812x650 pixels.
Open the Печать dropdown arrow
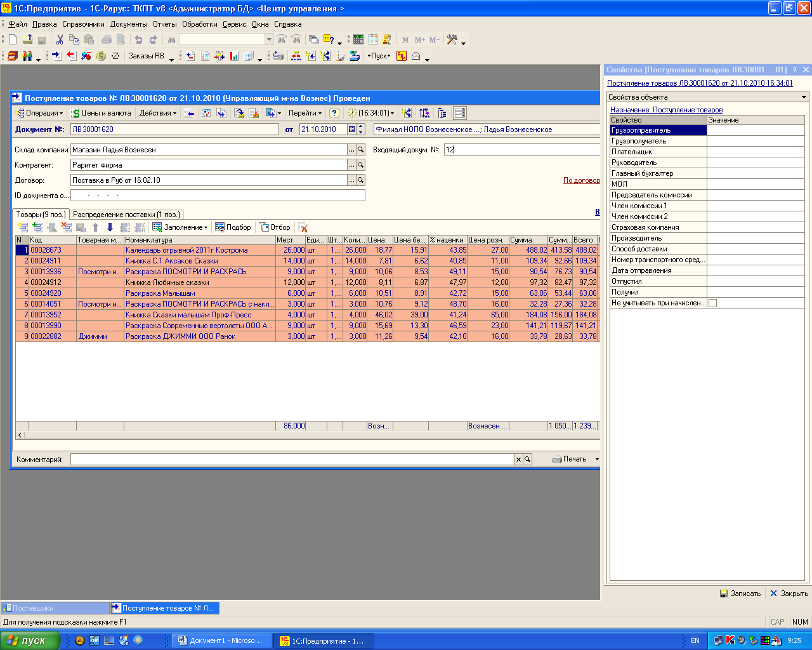point(597,459)
